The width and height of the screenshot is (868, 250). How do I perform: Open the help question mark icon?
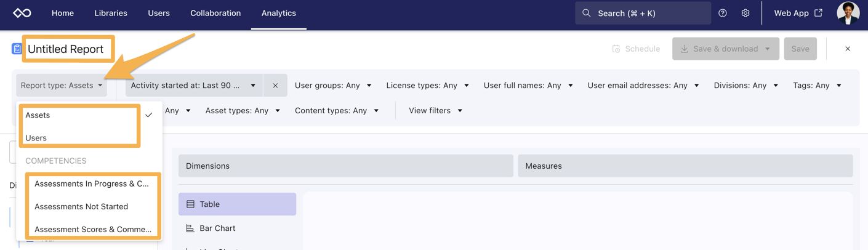coord(723,13)
